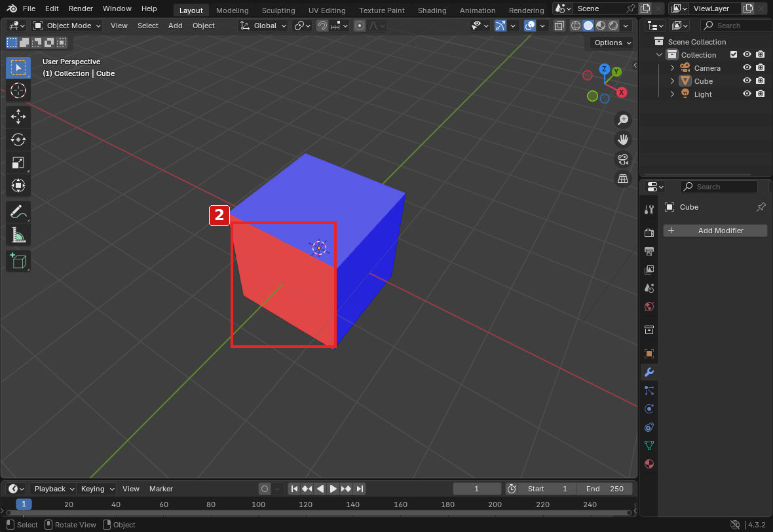Open the Object Mode dropdown
This screenshot has width=773, height=532.
(67, 26)
